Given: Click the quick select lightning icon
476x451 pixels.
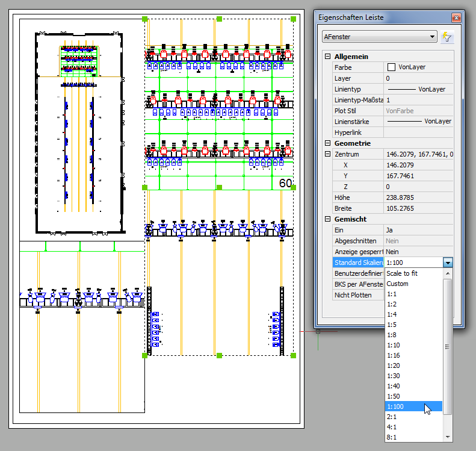Looking at the screenshot, I should pos(447,37).
